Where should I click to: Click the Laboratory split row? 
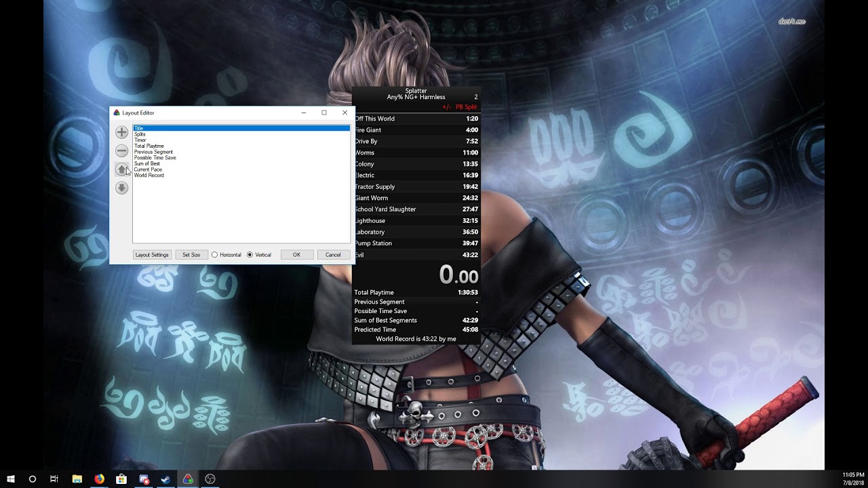tap(416, 232)
